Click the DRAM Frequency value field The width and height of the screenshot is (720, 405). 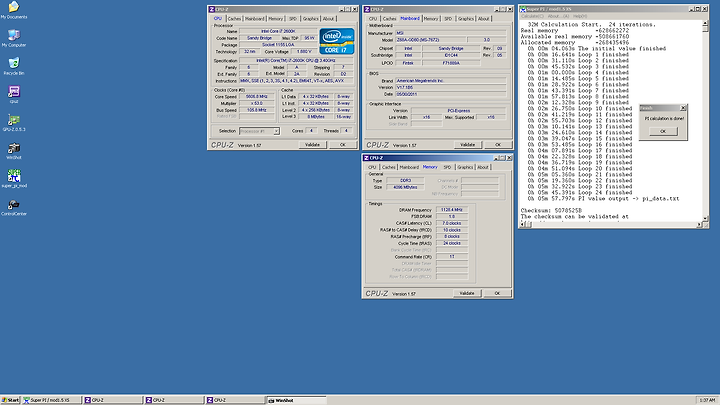click(452, 210)
